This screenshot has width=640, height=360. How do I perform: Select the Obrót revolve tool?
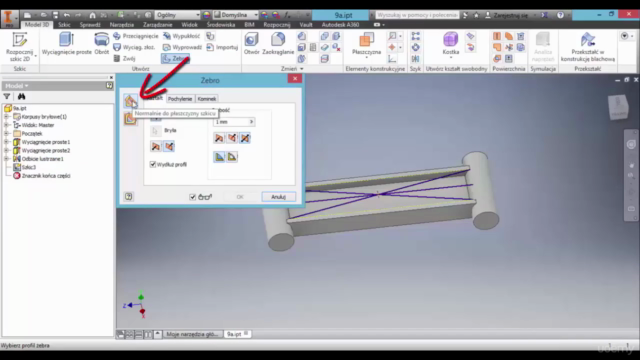[x=102, y=44]
